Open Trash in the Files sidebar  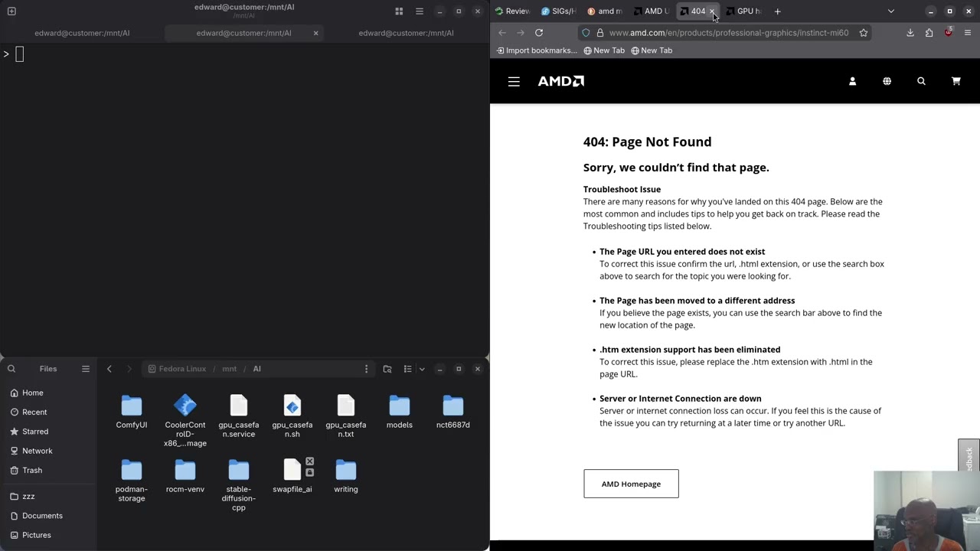click(x=48, y=470)
